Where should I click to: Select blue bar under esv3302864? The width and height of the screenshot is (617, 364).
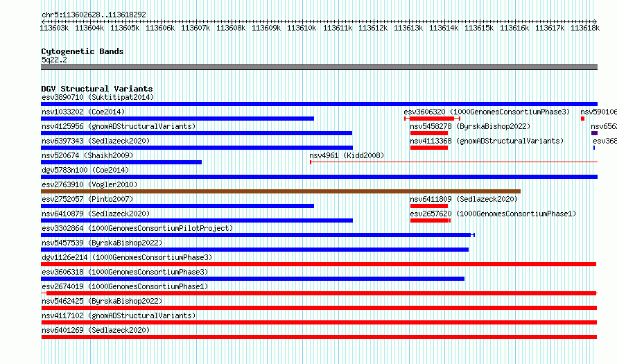coord(258,235)
